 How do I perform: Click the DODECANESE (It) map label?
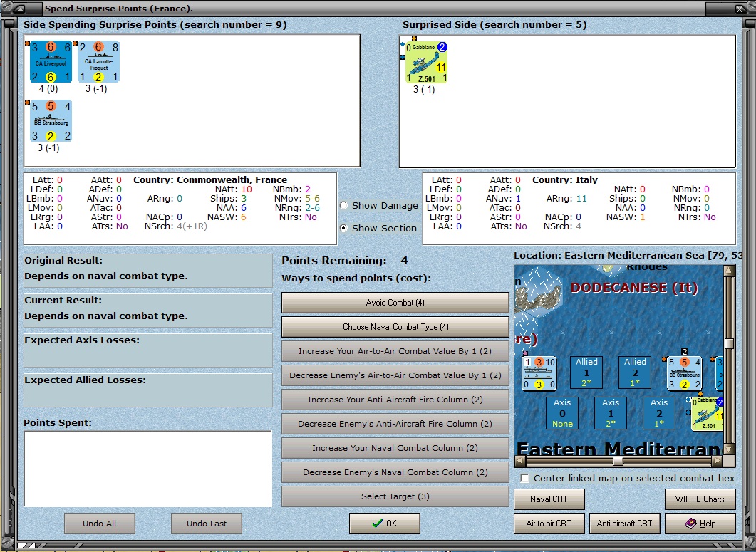pos(634,288)
